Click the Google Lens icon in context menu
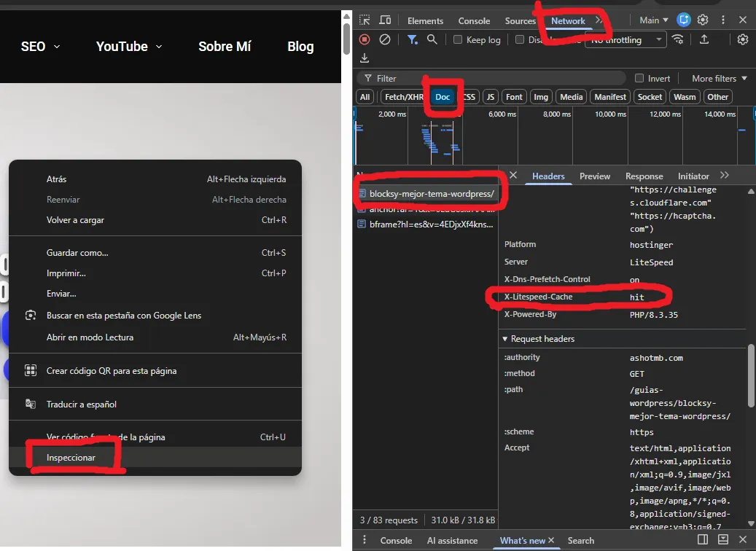The image size is (756, 551). tap(31, 316)
